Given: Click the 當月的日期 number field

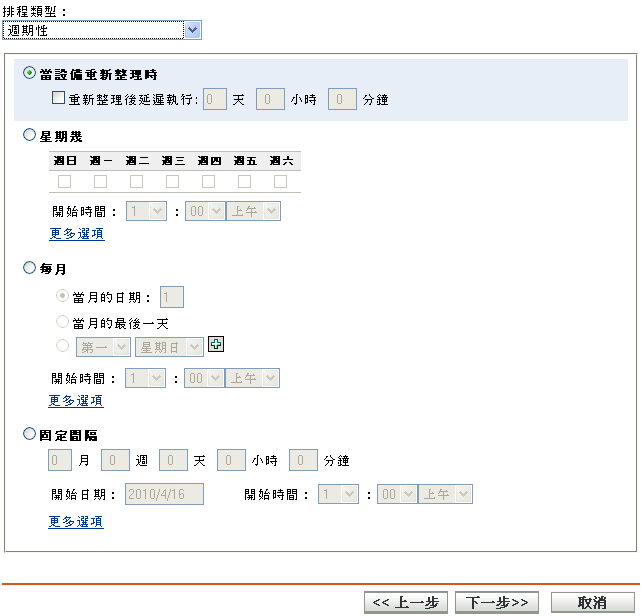Looking at the screenshot, I should (172, 297).
